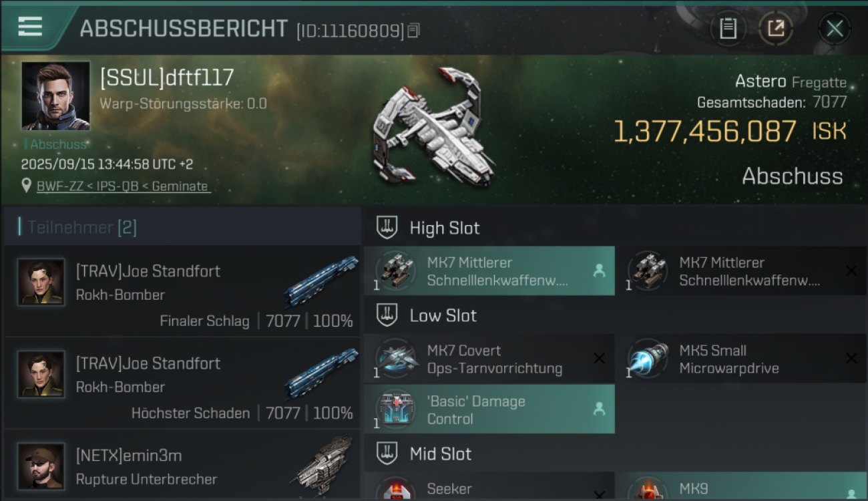868x501 pixels.
Task: Select Joe Standfort Höchster Schaden entry
Action: [x=182, y=383]
